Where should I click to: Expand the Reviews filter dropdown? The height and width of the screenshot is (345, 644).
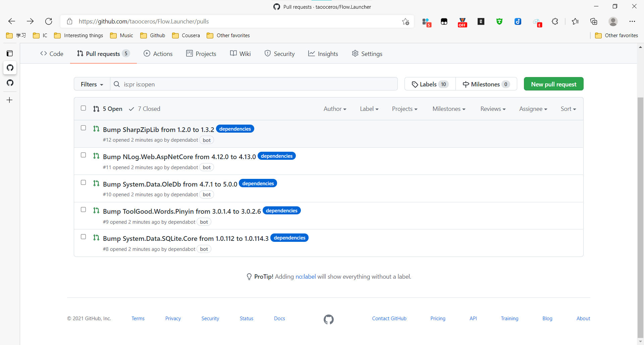click(x=493, y=109)
